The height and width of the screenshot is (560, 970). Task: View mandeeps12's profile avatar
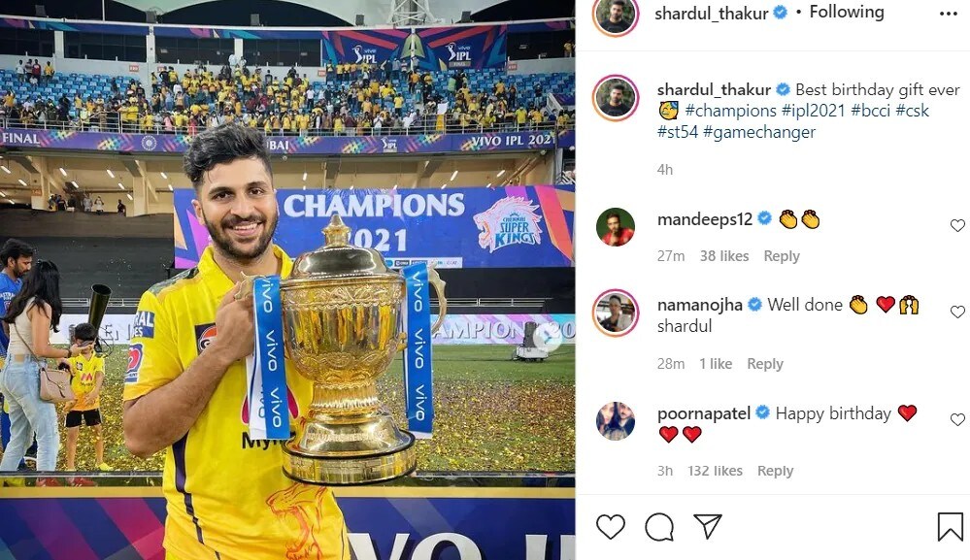pos(616,227)
